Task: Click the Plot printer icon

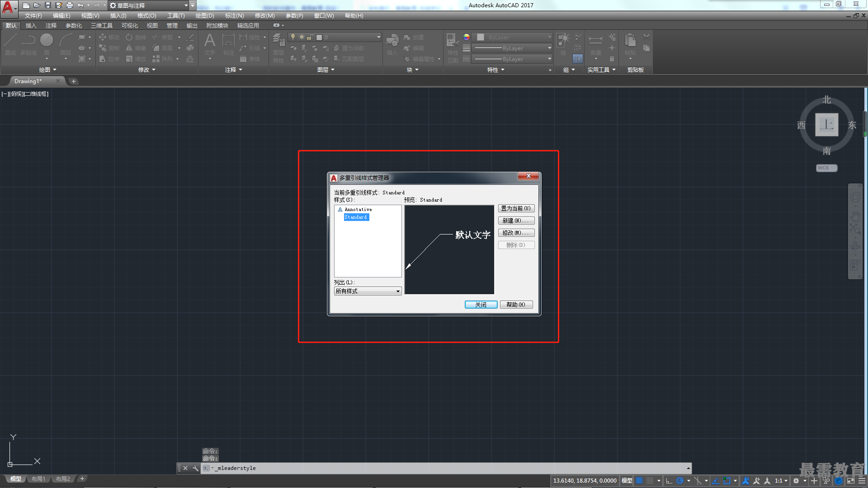Action: [x=70, y=5]
